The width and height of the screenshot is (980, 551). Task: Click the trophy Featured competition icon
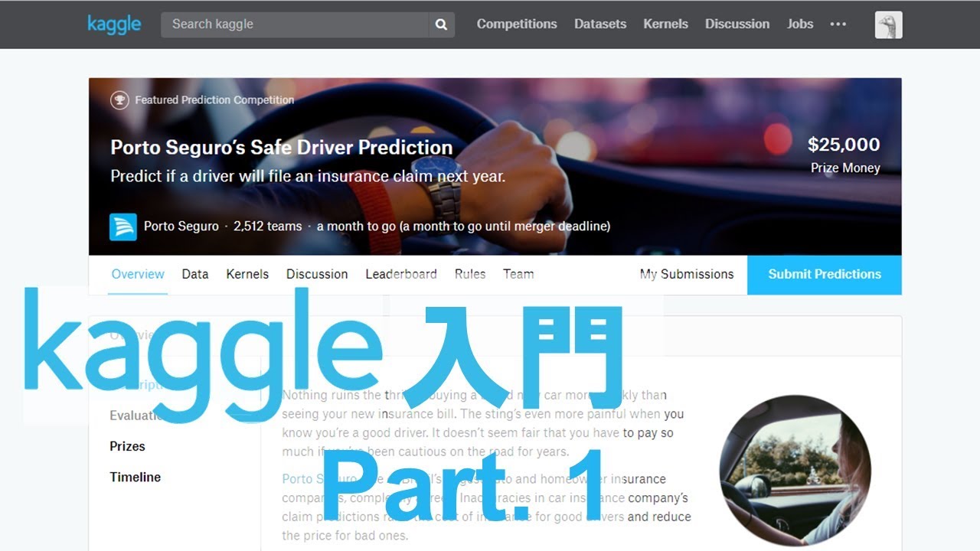click(x=119, y=99)
